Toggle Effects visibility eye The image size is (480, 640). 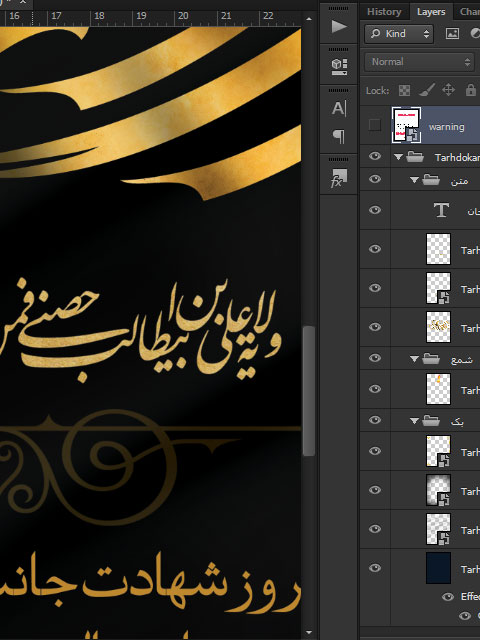coord(448,597)
